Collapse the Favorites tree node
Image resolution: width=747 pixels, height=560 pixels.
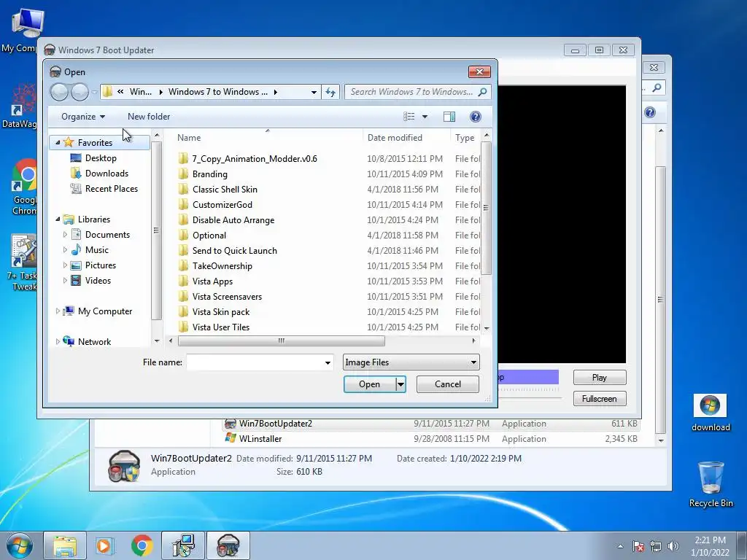[58, 142]
